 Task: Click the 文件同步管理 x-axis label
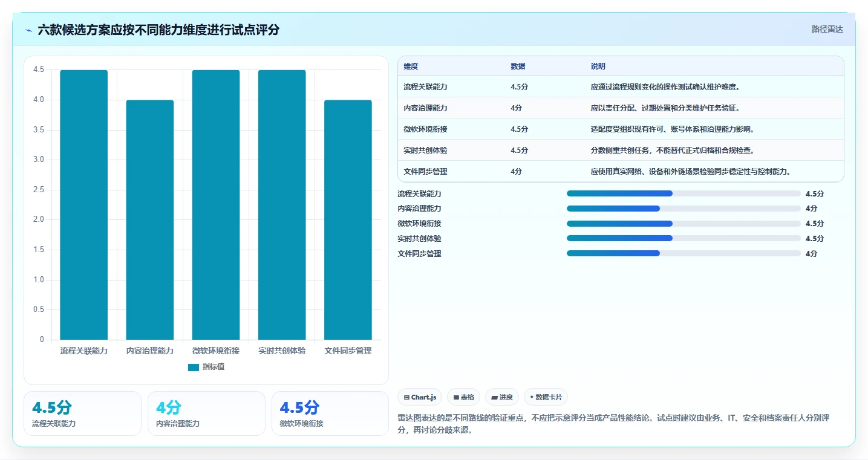click(x=348, y=351)
